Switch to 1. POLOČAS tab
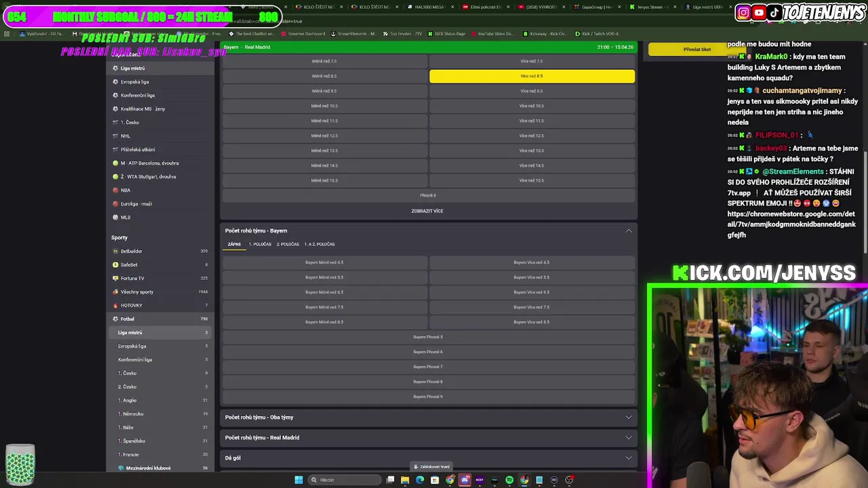This screenshot has width=868, height=488. 260,244
